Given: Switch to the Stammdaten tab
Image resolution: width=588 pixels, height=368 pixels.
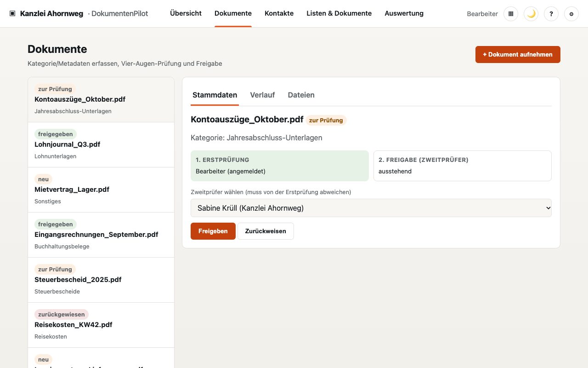Looking at the screenshot, I should click(x=215, y=95).
